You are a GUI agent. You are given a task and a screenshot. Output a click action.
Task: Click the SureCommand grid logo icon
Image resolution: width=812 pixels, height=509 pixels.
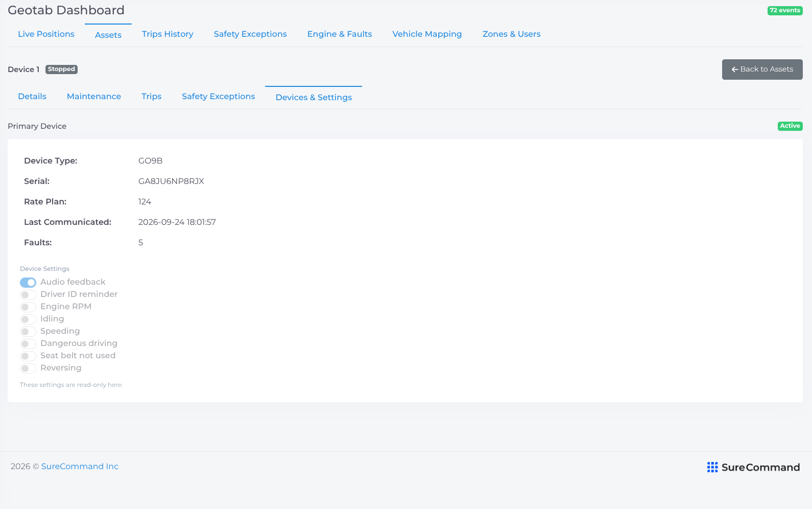pyautogui.click(x=712, y=467)
